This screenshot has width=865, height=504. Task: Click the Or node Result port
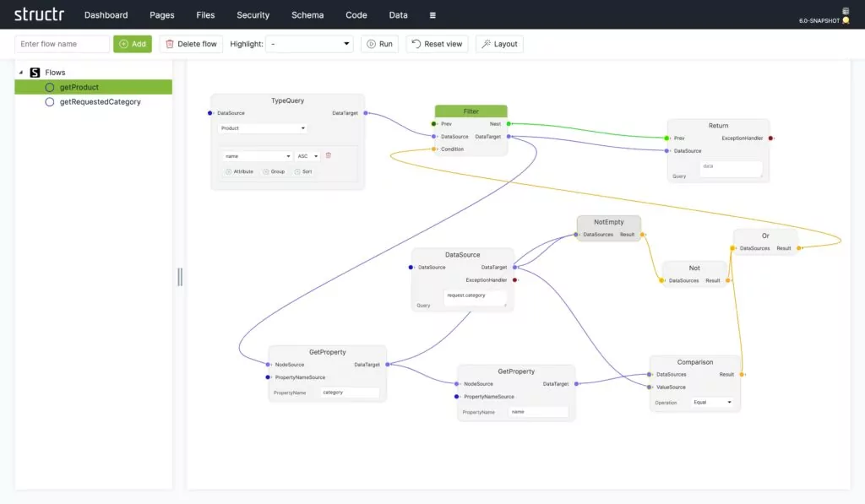coord(799,248)
